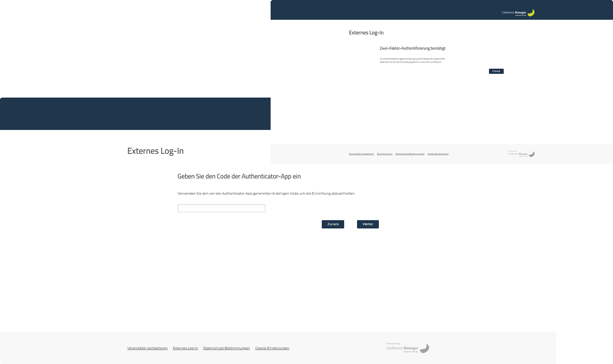613x364 pixels.
Task: Click the Weiter button
Action: 368,224
